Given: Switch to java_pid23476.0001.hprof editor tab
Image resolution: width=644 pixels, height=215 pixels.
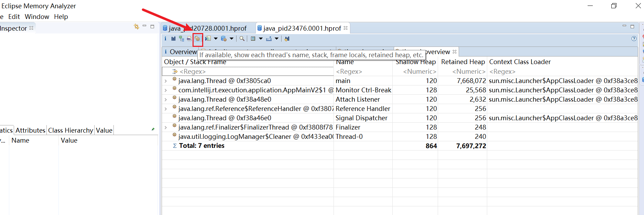Looking at the screenshot, I should pyautogui.click(x=302, y=28).
